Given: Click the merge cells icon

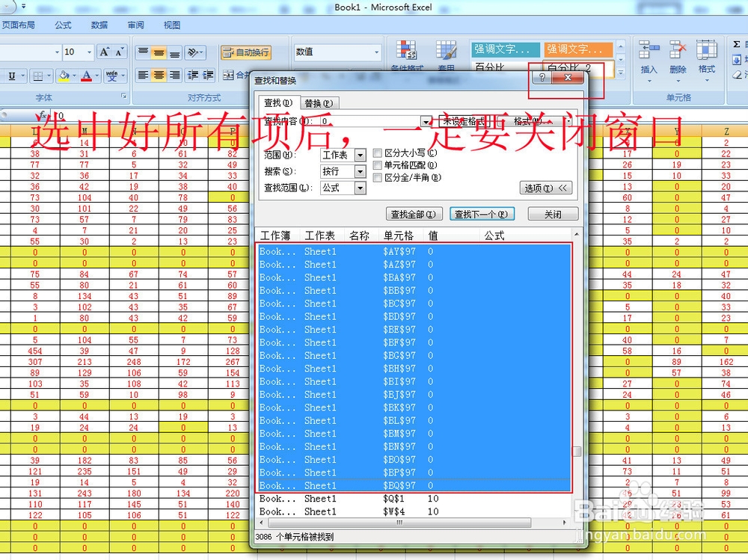Looking at the screenshot, I should click(x=228, y=75).
